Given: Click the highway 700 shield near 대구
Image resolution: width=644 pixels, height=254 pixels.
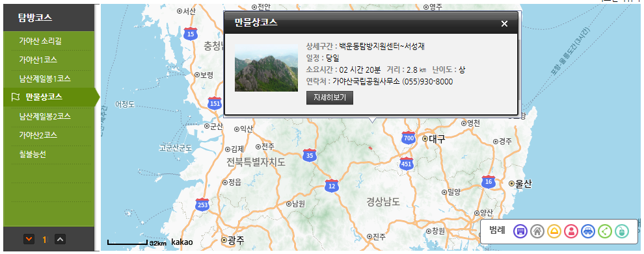Looking at the screenshot, I should (409, 138).
